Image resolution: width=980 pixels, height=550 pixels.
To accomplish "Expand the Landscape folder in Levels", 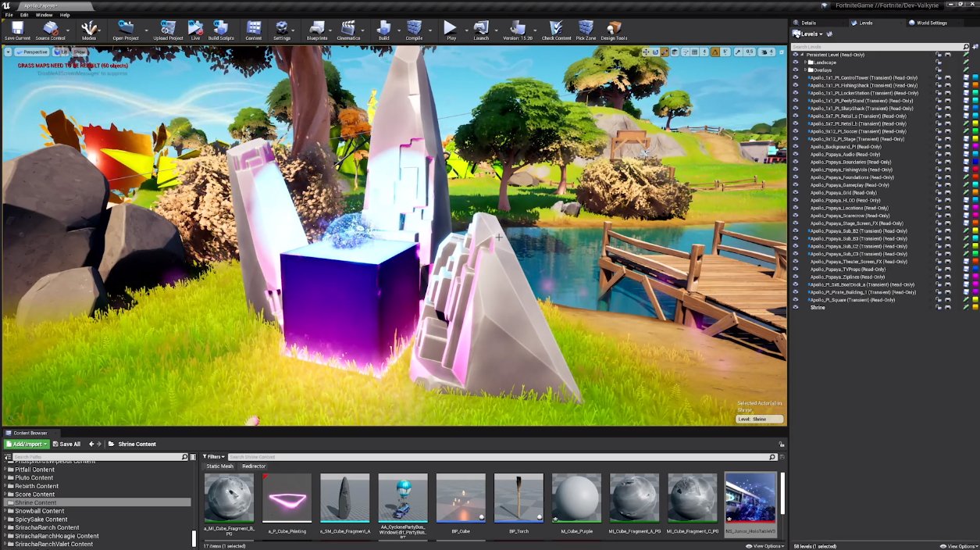I will (x=806, y=62).
